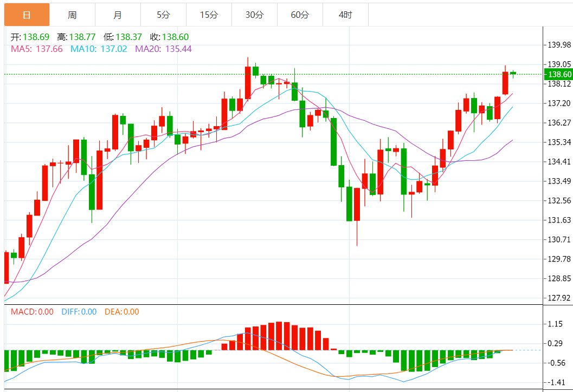The width and height of the screenshot is (573, 392).
Task: Click the 1.15 MACD axis label
Action: click(556, 324)
